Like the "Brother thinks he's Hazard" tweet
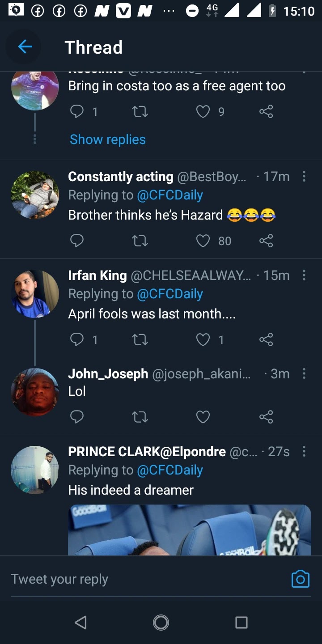The image size is (322, 644). click(203, 241)
